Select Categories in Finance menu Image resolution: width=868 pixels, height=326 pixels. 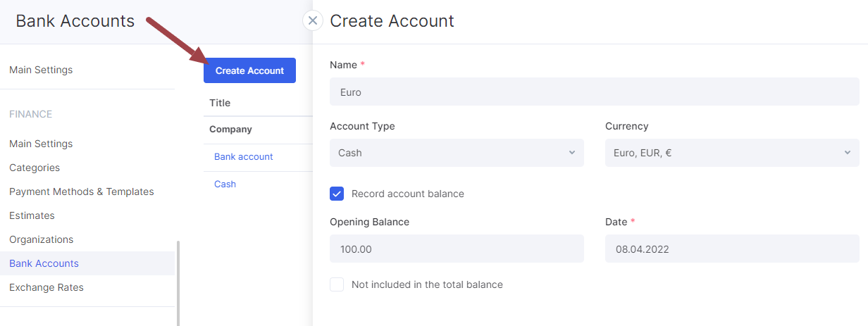pyautogui.click(x=35, y=168)
